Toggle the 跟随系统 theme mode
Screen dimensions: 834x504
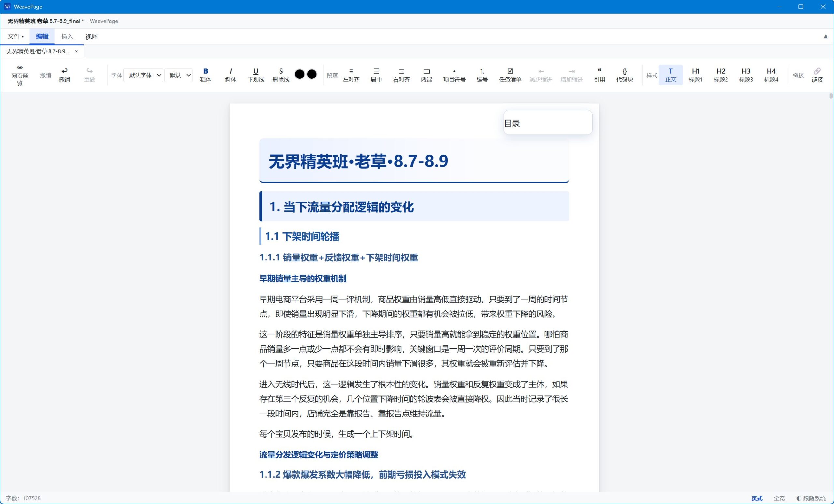[x=811, y=498]
